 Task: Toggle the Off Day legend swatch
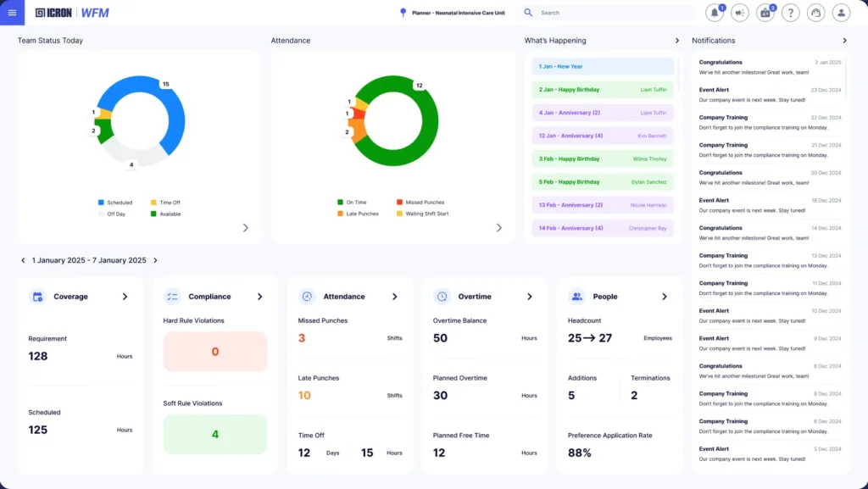coord(101,214)
